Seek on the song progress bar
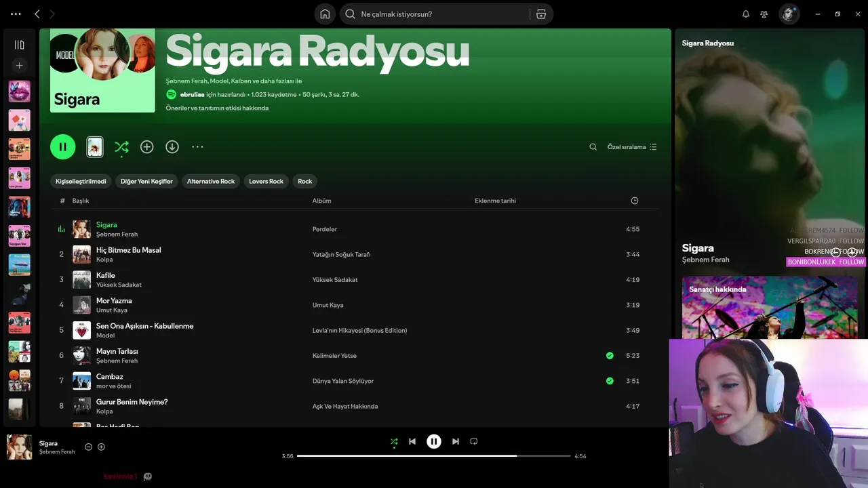Screen dimensions: 868x488 [434, 456]
